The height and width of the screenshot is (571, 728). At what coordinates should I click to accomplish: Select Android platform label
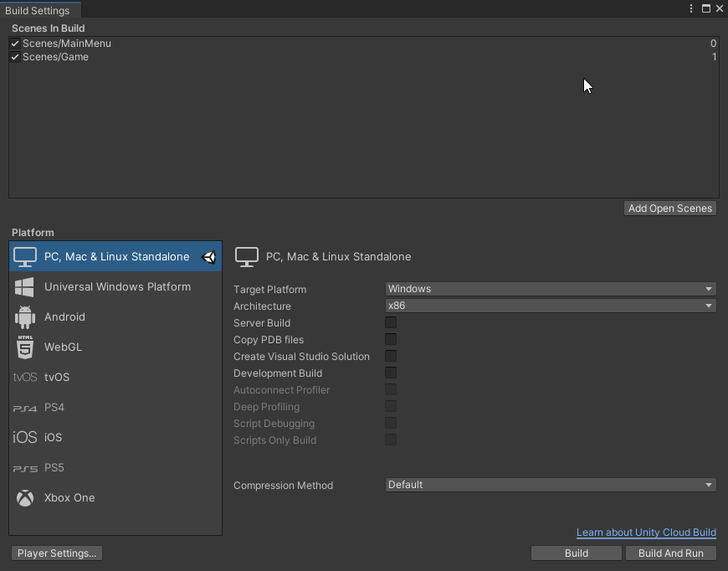[x=64, y=316]
